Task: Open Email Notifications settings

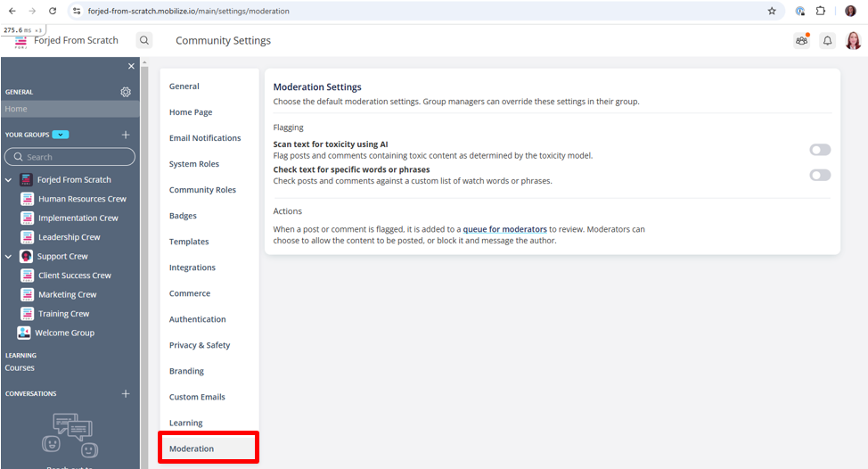Action: tap(205, 138)
